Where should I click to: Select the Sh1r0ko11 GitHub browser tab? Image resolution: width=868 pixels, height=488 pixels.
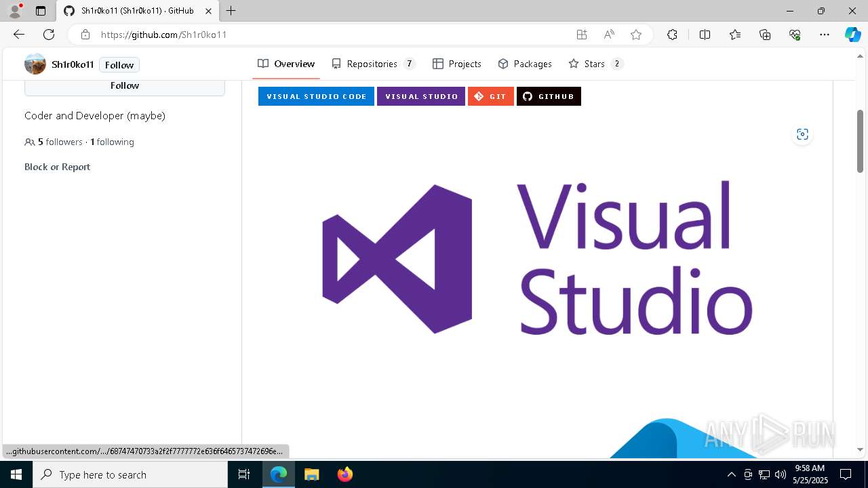coord(138,11)
